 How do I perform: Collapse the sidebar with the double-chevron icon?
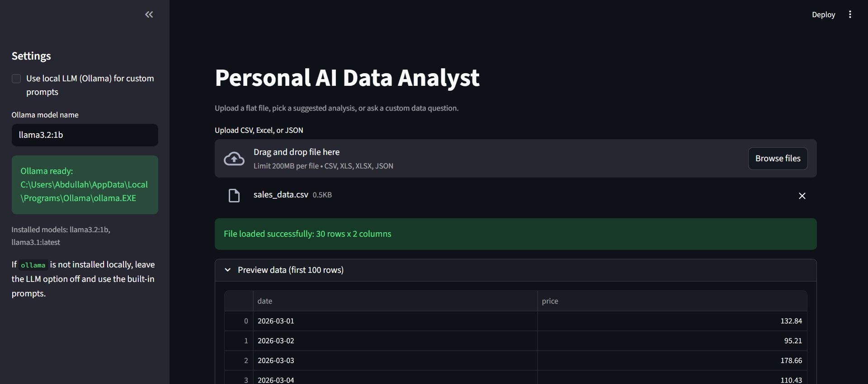tap(149, 14)
